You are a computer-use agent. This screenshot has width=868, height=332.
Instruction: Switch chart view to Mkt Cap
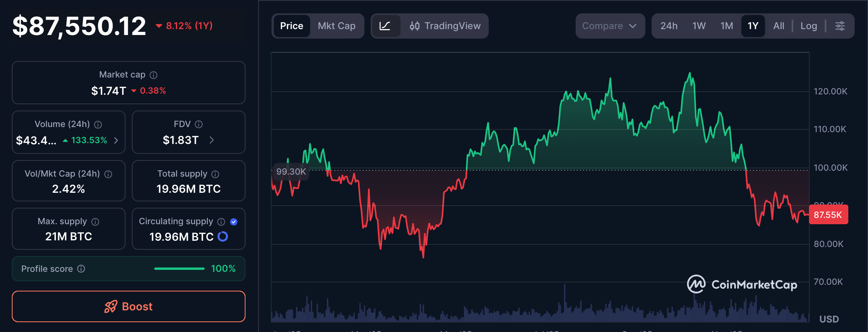337,26
